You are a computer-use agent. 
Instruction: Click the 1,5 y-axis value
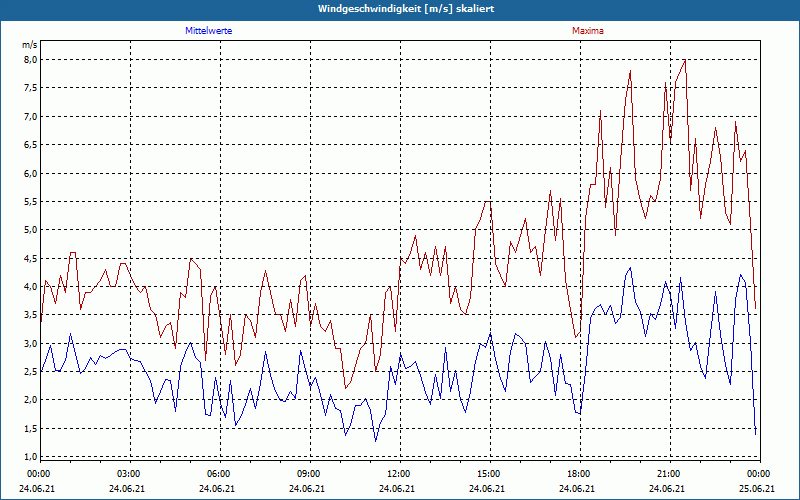(x=31, y=428)
